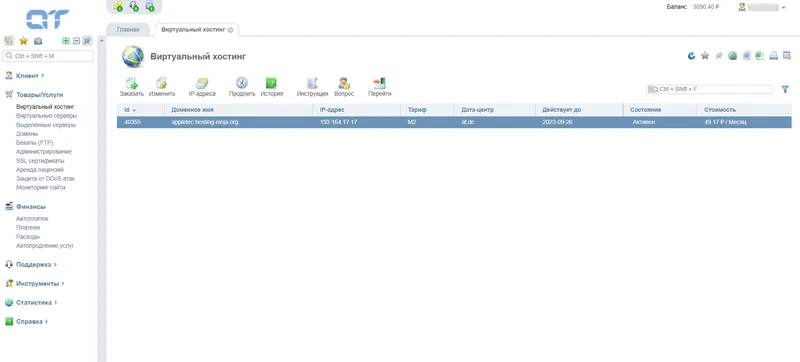Open Защита от DDoS атак item
Image resolution: width=800 pixels, height=362 pixels.
tap(45, 178)
